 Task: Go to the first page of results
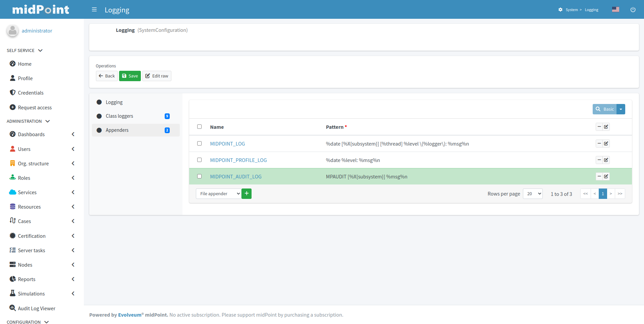point(586,194)
